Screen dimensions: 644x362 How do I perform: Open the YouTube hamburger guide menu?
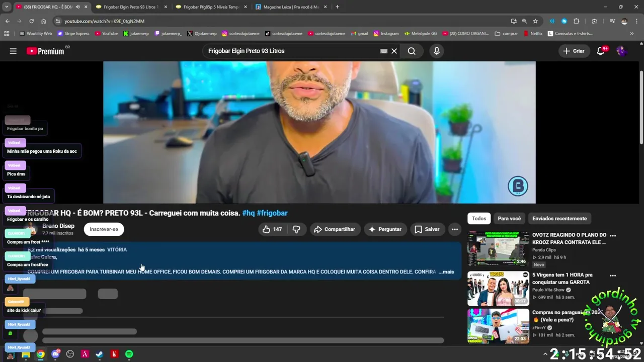[13, 51]
